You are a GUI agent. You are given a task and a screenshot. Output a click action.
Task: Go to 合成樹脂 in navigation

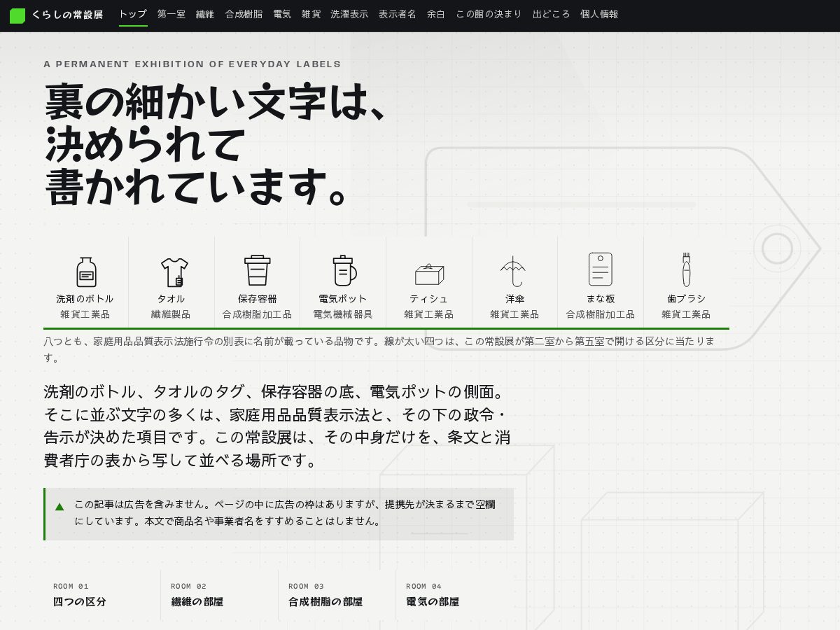tap(244, 14)
